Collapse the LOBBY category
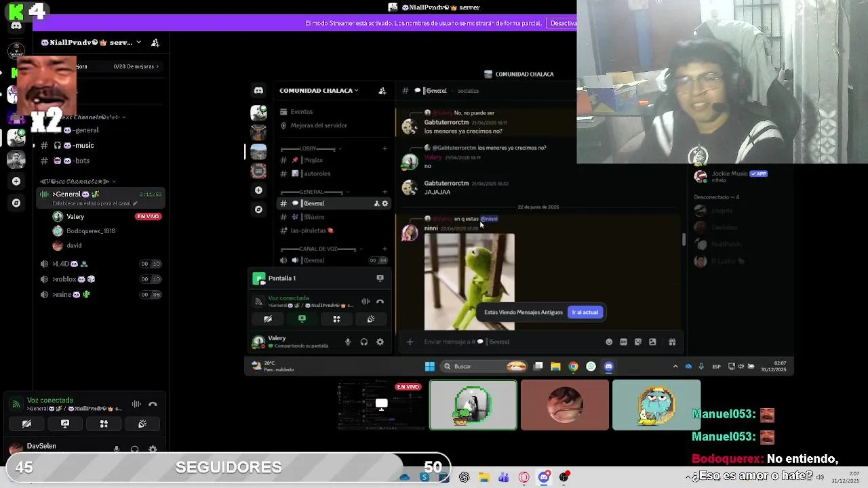The image size is (868, 488). 311,148
